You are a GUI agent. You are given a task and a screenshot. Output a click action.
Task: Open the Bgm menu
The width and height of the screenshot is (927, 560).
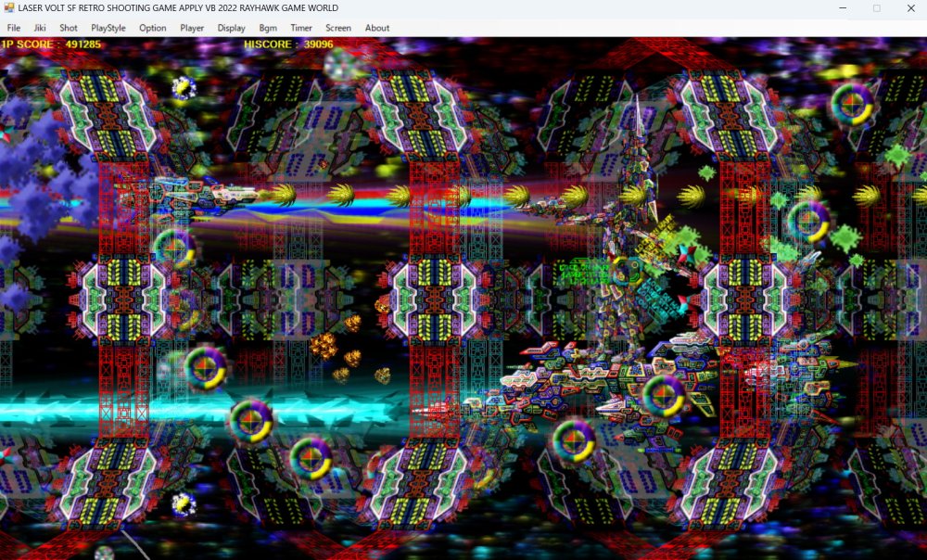pos(268,28)
